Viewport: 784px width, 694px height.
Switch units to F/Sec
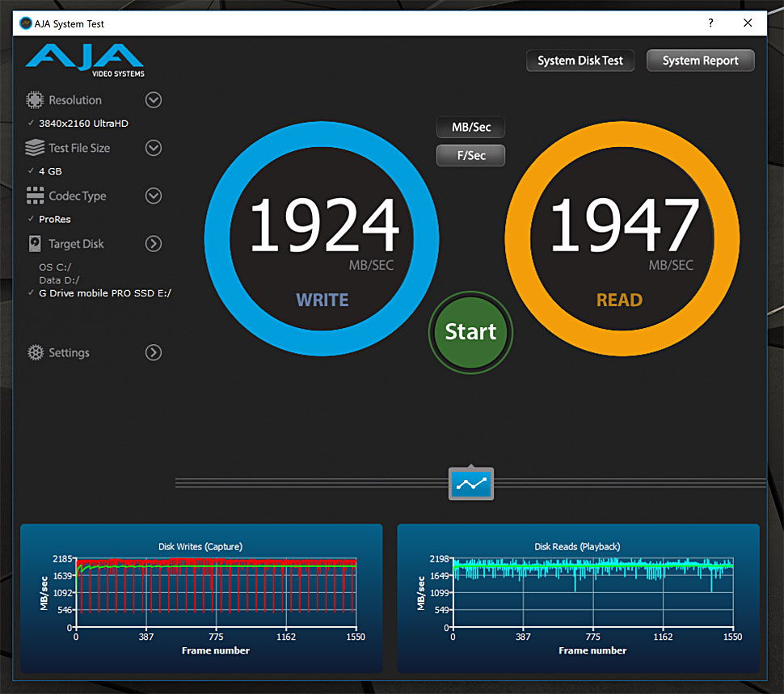[470, 155]
